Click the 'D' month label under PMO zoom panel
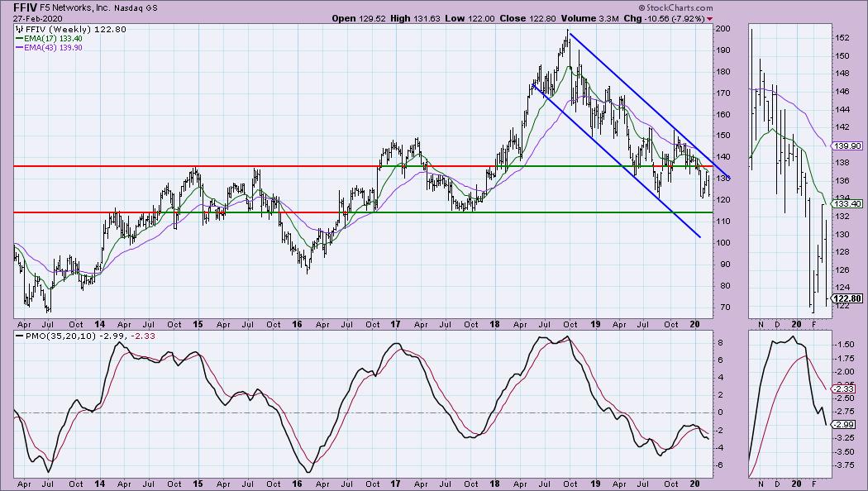Image resolution: width=868 pixels, height=491 pixels. click(x=777, y=484)
